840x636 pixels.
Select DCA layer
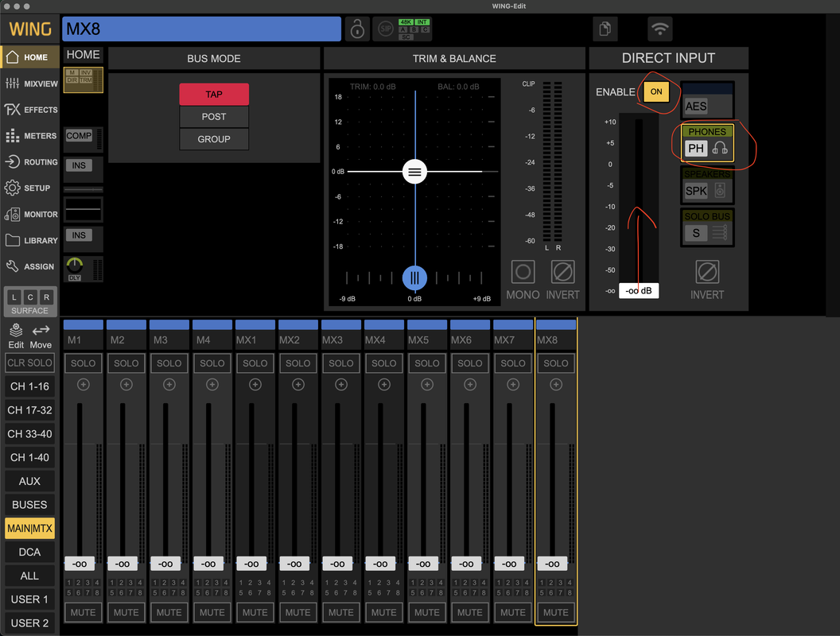30,552
